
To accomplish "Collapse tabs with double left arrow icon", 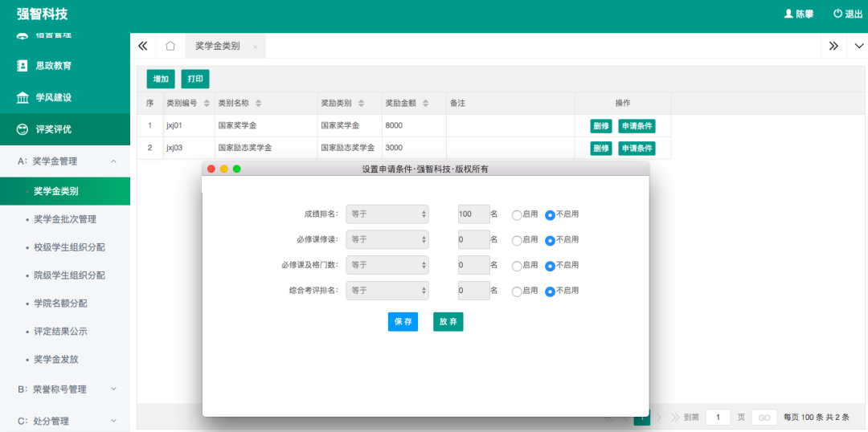I will [143, 46].
